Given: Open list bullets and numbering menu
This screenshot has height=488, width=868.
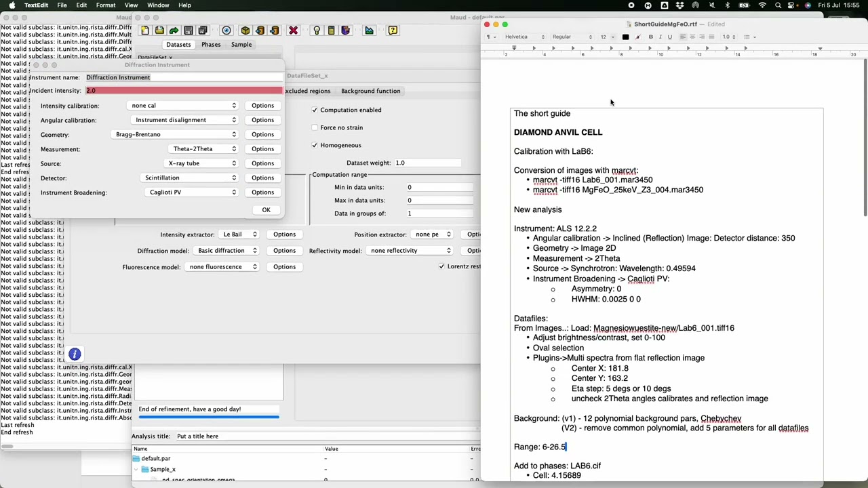Looking at the screenshot, I should [x=749, y=37].
